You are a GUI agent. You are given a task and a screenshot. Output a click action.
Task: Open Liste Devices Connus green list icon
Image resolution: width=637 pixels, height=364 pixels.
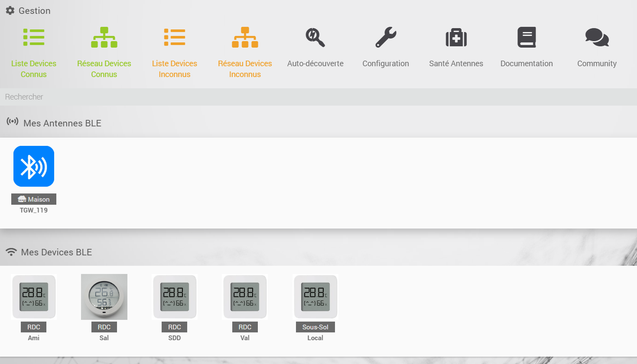pos(34,38)
